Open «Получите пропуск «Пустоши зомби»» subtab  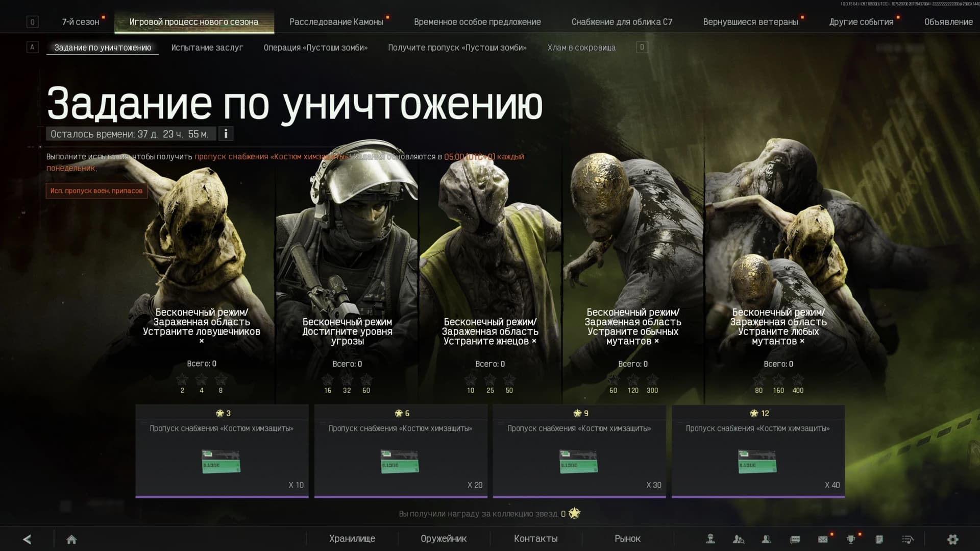[x=457, y=47]
